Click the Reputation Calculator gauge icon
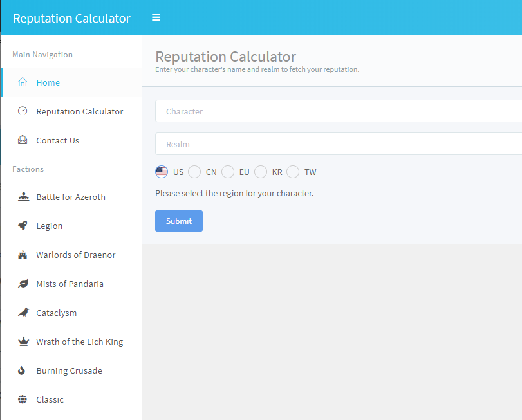Image resolution: width=522 pixels, height=420 pixels. point(23,111)
